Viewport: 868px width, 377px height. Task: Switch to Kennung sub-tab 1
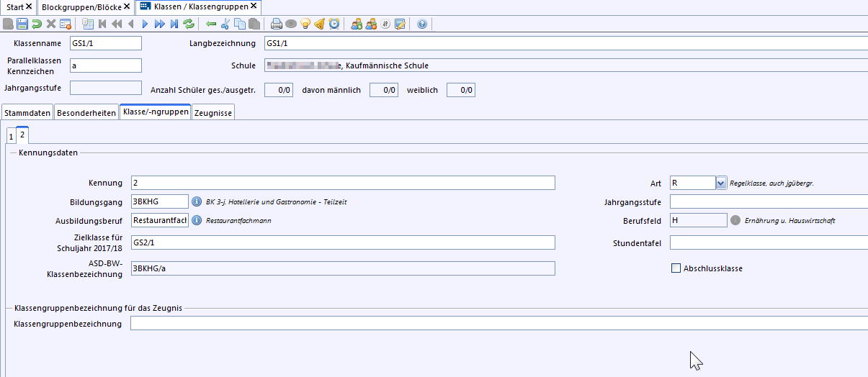pyautogui.click(x=11, y=137)
